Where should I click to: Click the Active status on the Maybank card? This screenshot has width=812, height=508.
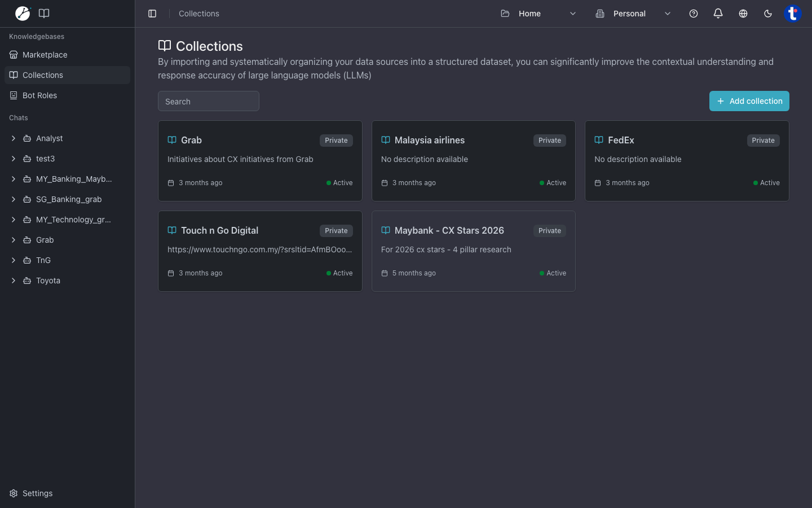click(x=553, y=273)
